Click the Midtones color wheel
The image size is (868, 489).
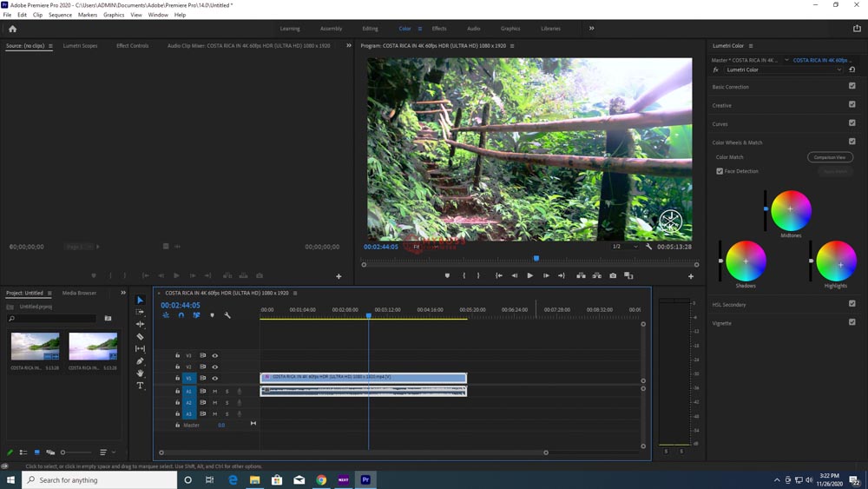[x=791, y=209]
